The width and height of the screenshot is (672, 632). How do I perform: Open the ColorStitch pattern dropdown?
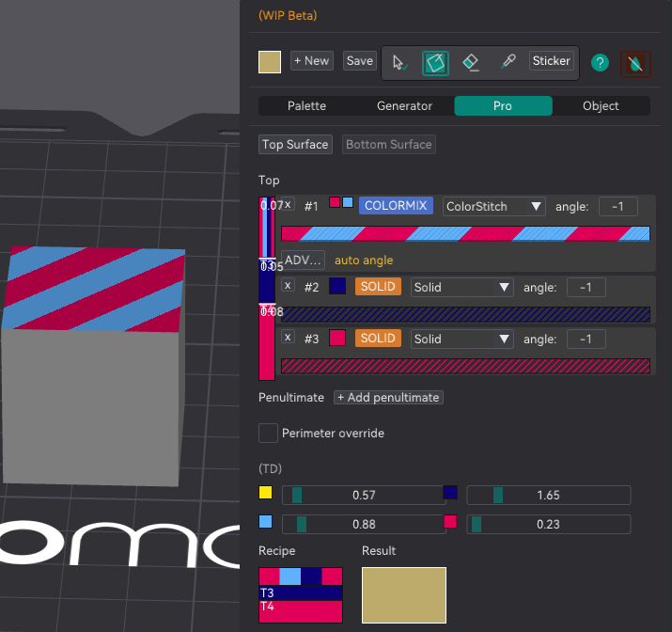coord(493,207)
